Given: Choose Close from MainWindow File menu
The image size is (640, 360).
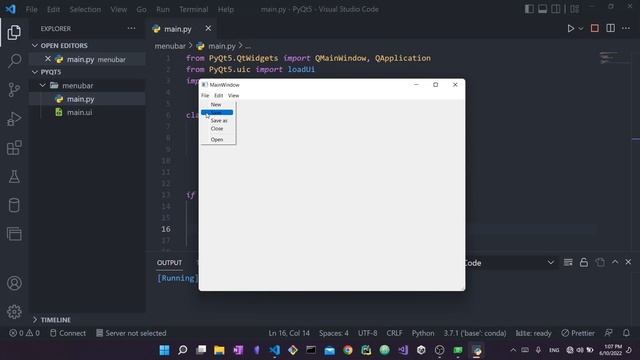Looking at the screenshot, I should (217, 129).
